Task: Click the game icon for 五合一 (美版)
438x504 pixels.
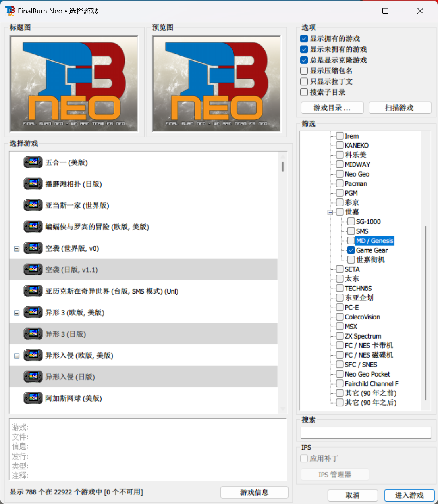Action: pyautogui.click(x=33, y=162)
